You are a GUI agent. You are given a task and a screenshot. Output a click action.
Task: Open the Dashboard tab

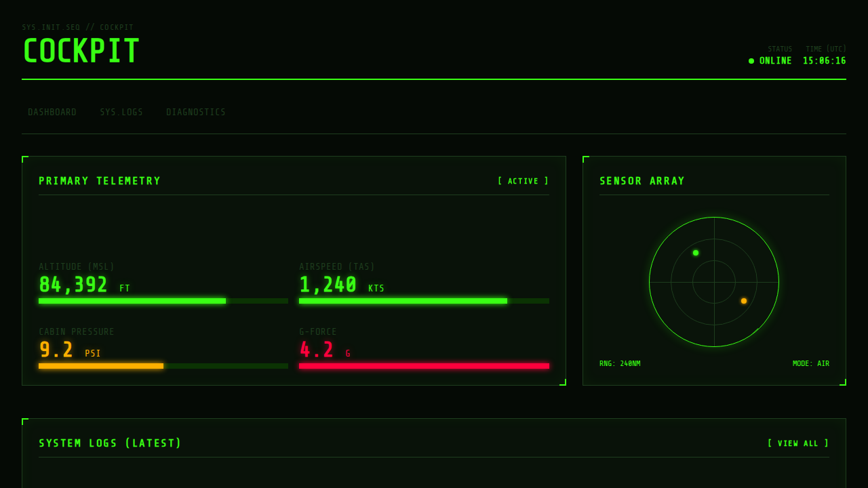tap(52, 113)
